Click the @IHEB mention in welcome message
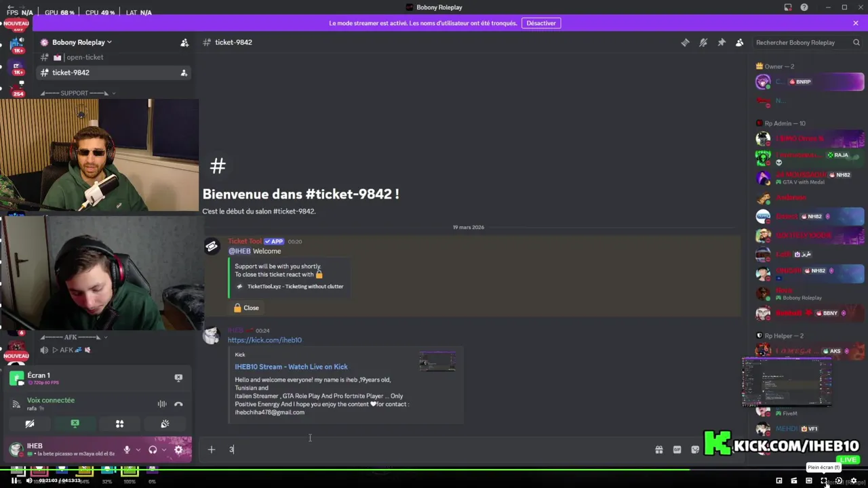The image size is (868, 488). click(x=239, y=251)
